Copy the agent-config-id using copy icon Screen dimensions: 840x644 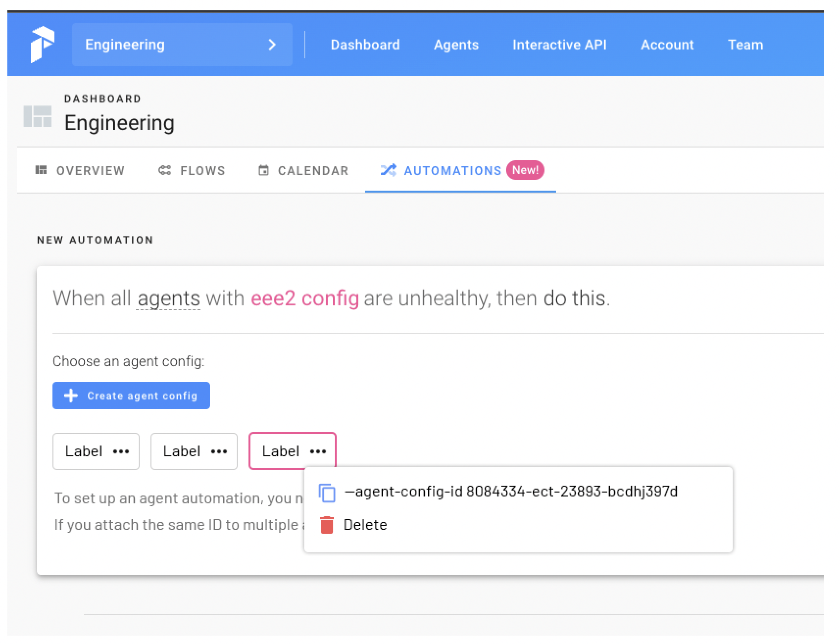tap(327, 492)
